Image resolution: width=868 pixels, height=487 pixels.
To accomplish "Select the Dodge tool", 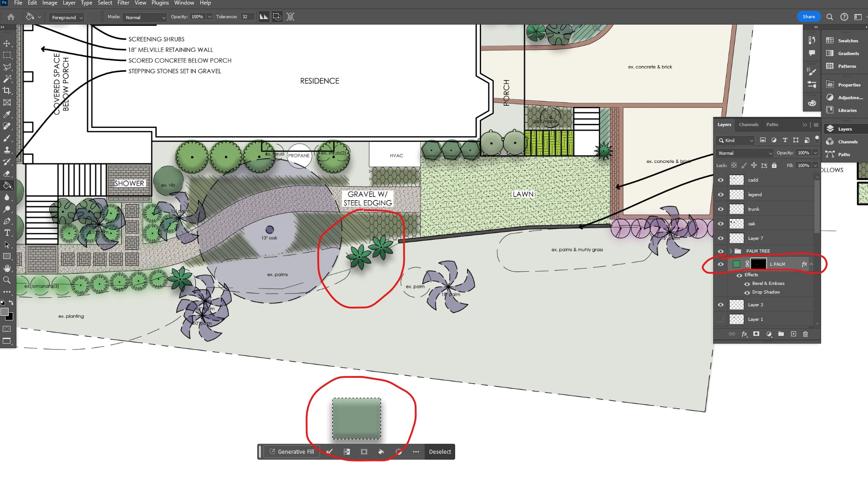I will 7,209.
